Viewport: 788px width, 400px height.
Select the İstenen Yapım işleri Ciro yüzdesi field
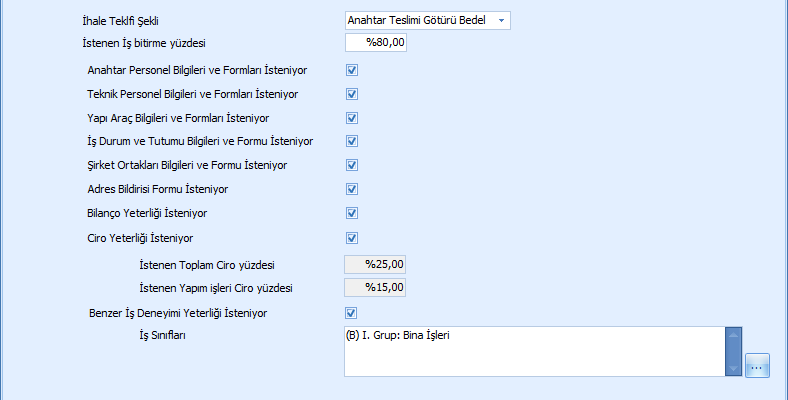(x=376, y=288)
